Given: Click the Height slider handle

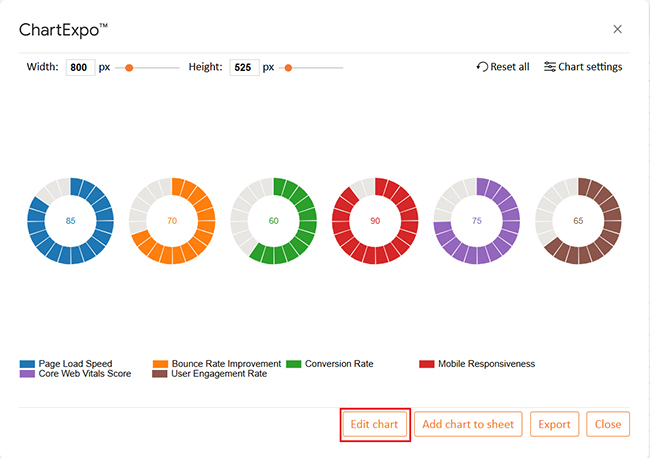Looking at the screenshot, I should (x=288, y=68).
